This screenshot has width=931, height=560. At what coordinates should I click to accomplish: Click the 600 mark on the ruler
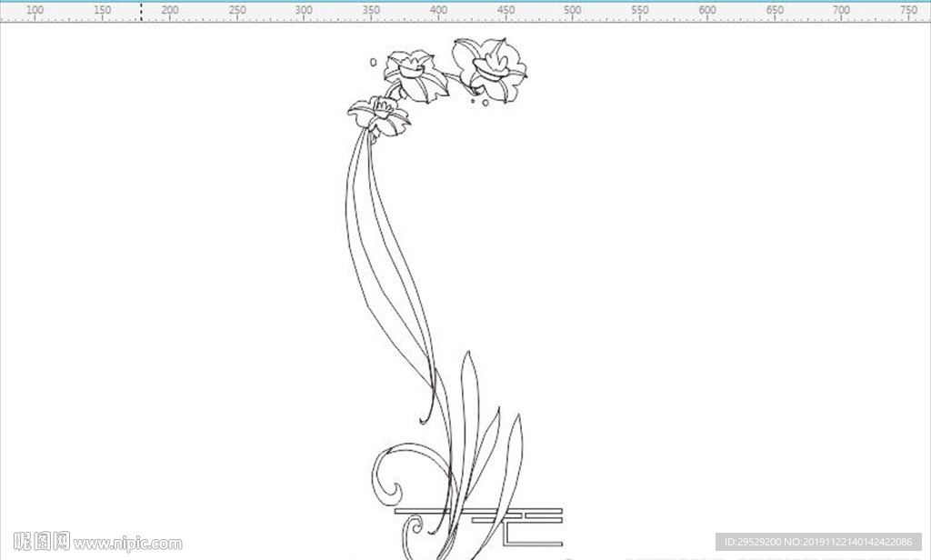(707, 10)
